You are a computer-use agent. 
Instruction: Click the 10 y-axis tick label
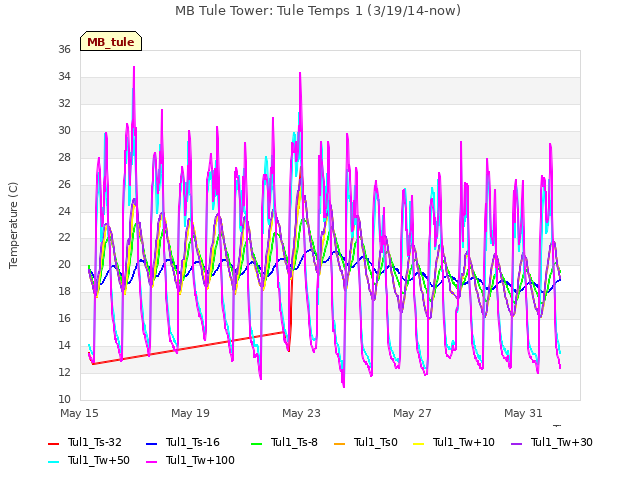64,399
